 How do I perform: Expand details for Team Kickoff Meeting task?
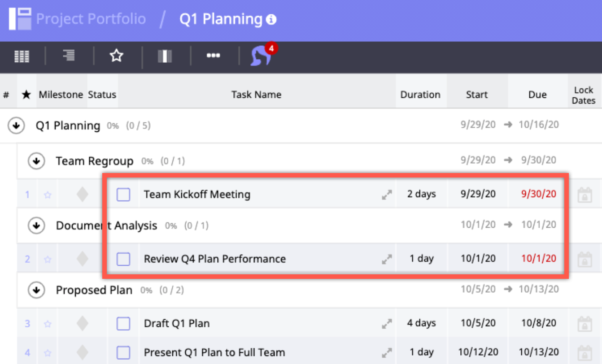(387, 195)
